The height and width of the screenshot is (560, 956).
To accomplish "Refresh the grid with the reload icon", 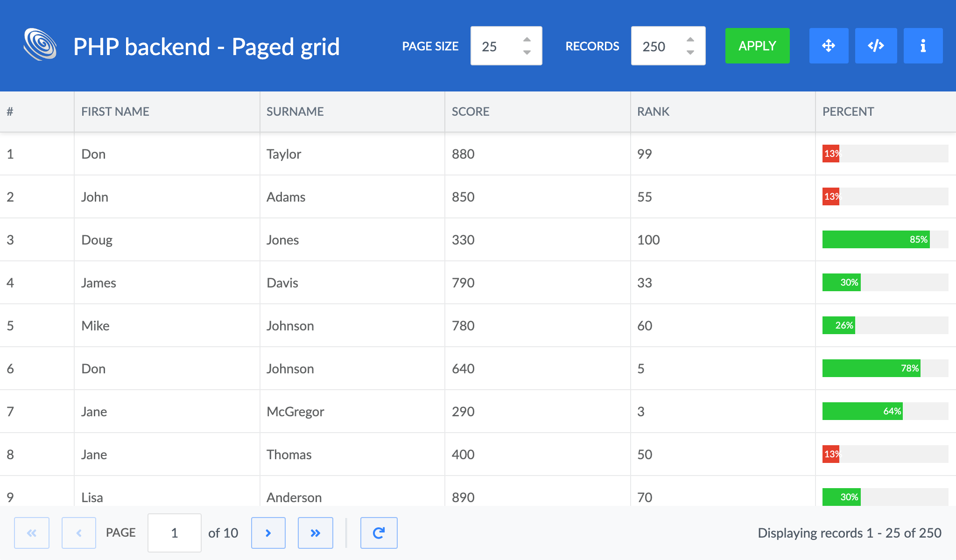I will (379, 532).
